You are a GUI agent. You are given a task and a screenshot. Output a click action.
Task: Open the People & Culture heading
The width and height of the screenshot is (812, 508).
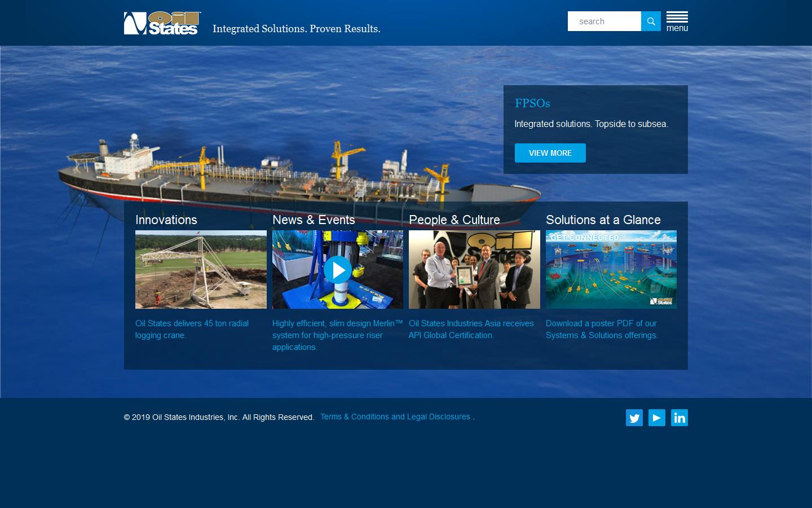454,220
